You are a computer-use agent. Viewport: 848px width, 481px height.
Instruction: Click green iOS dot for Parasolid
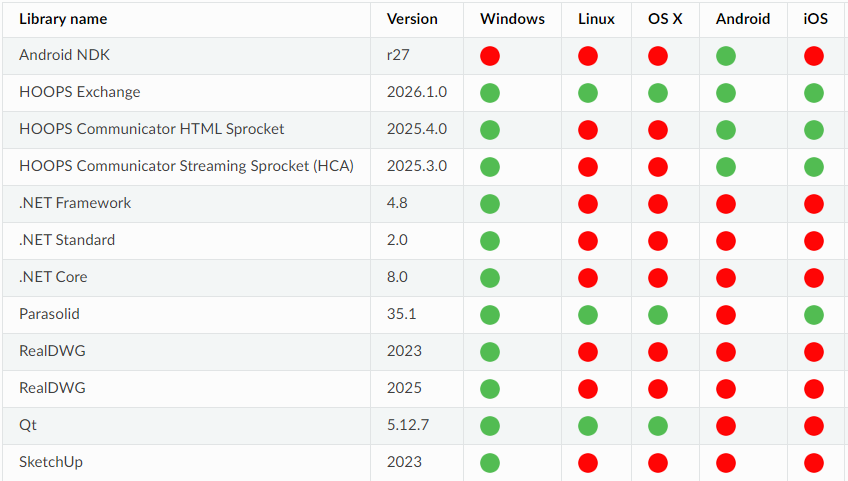coord(814,315)
